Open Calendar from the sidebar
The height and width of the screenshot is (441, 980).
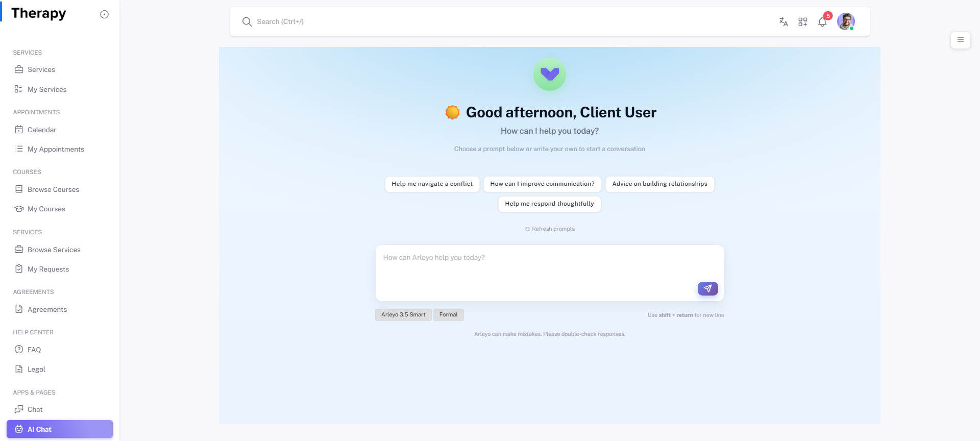point(60,130)
